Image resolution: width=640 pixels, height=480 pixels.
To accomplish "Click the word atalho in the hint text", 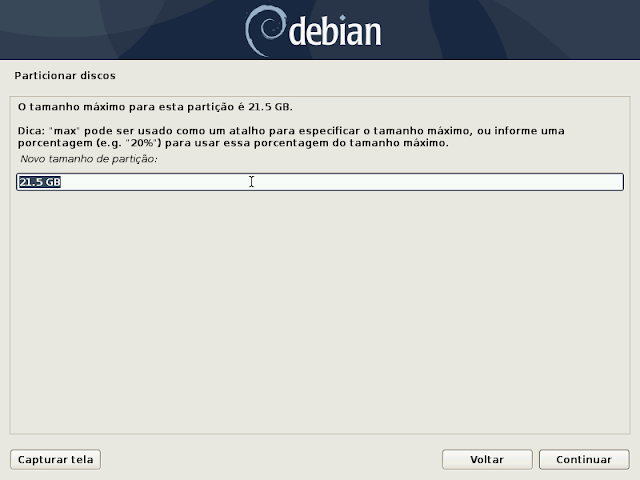I will pyautogui.click(x=246, y=131).
